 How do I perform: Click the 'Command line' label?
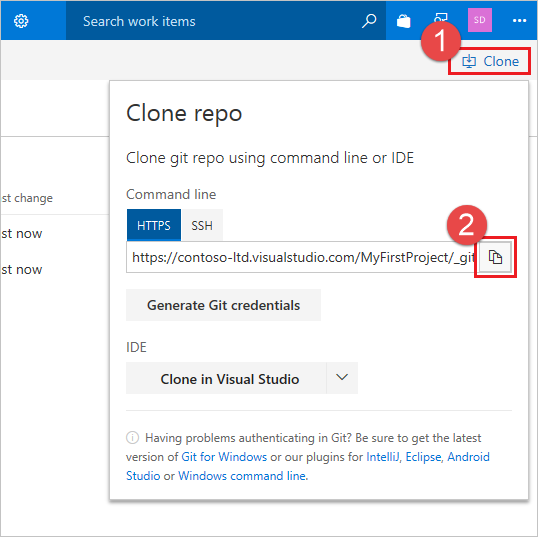(171, 194)
